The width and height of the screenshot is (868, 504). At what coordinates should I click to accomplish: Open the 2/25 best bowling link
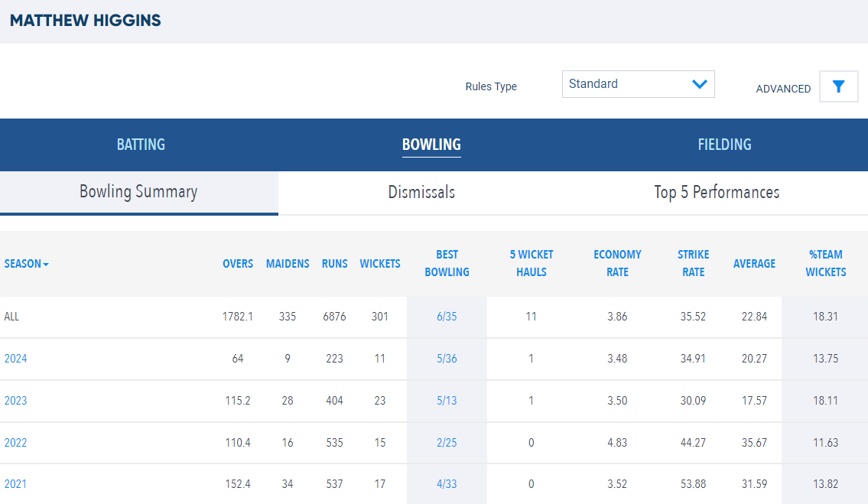tap(447, 443)
